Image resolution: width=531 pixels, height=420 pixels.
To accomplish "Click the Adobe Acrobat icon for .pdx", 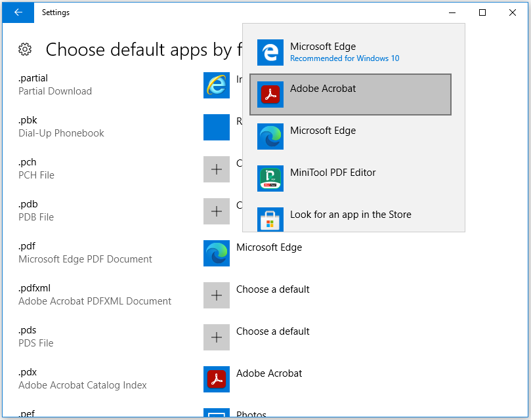I will [x=217, y=379].
